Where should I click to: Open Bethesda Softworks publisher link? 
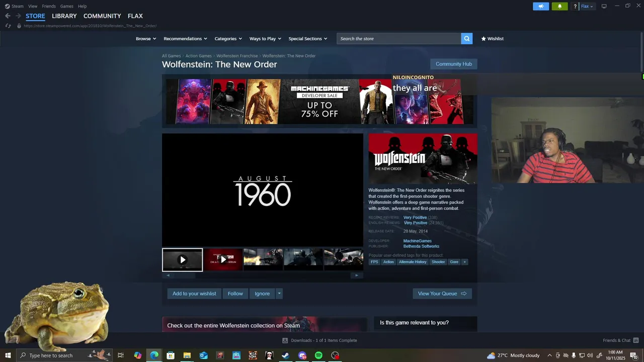(421, 246)
